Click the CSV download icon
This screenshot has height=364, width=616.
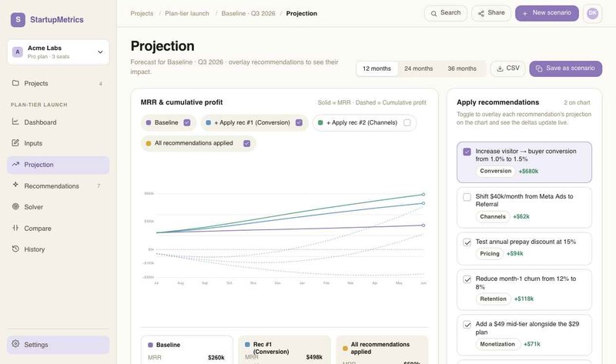pos(500,68)
